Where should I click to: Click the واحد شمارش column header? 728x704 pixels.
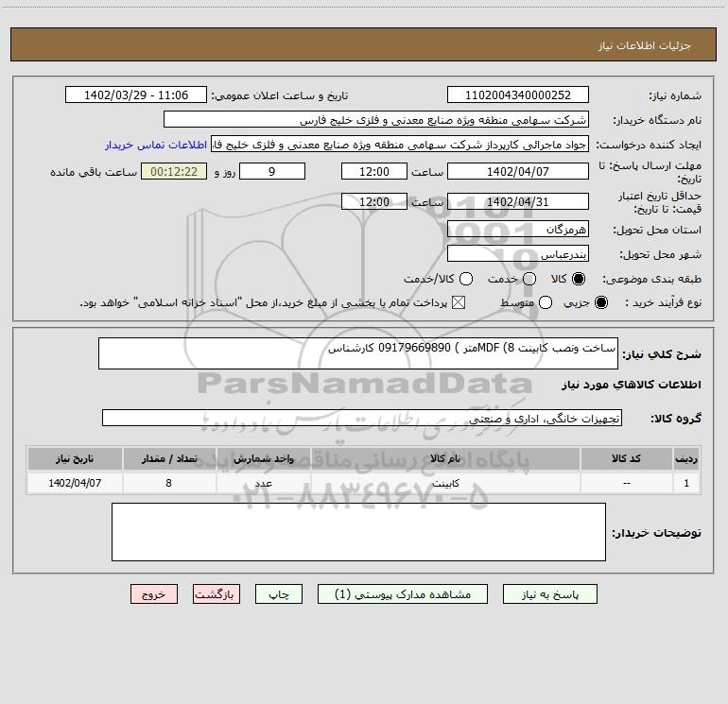click(263, 458)
